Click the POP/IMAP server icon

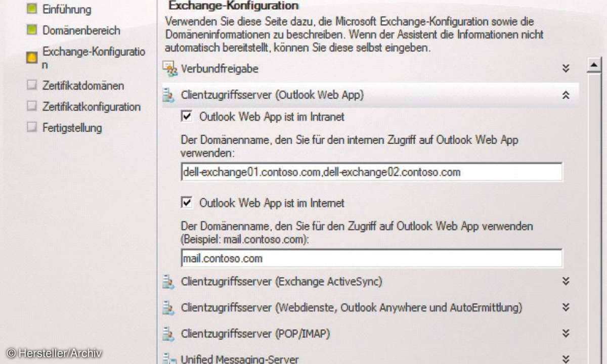pyautogui.click(x=168, y=334)
